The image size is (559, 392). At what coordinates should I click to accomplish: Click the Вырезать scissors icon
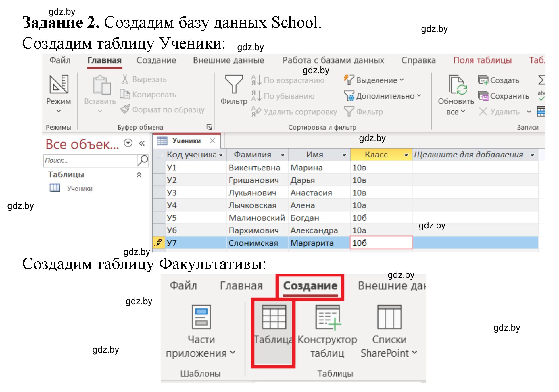point(125,79)
